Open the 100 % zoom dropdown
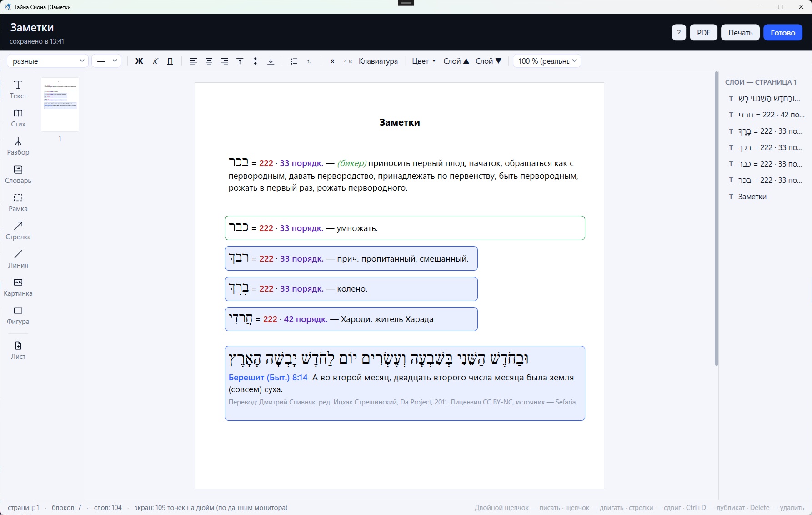812x515 pixels. point(547,61)
